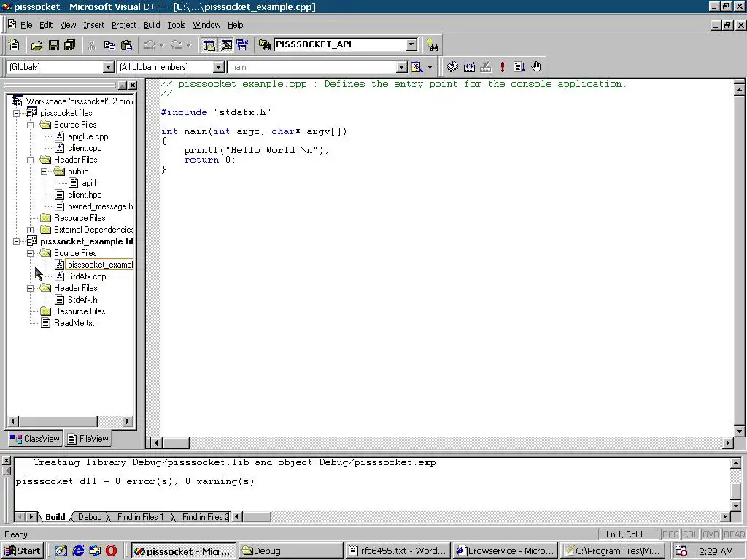The width and height of the screenshot is (747, 560).
Task: Click the Compile icon in build toolbar
Action: (452, 67)
